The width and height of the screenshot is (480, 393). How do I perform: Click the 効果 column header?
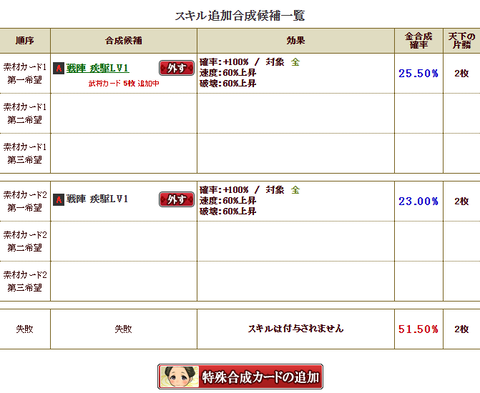point(296,41)
